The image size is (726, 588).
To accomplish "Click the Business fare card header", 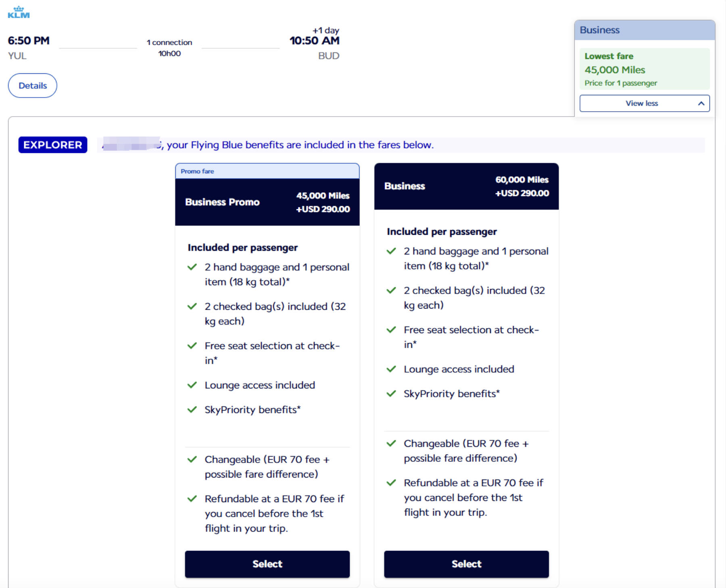I will tap(466, 186).
